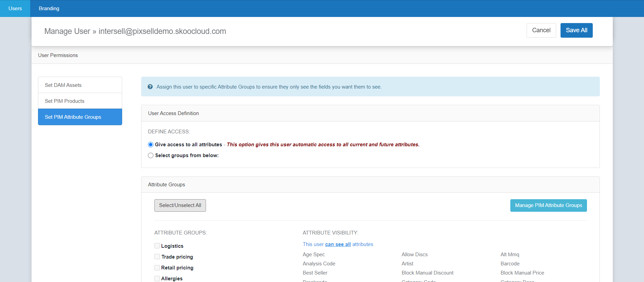Tick the Retail pricing checkbox

point(157,267)
